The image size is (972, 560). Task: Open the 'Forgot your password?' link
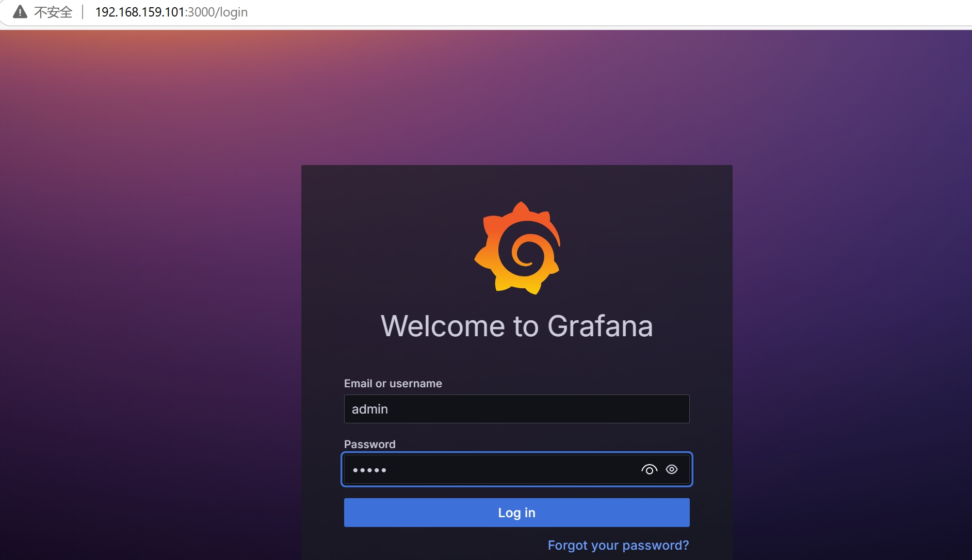pos(618,546)
